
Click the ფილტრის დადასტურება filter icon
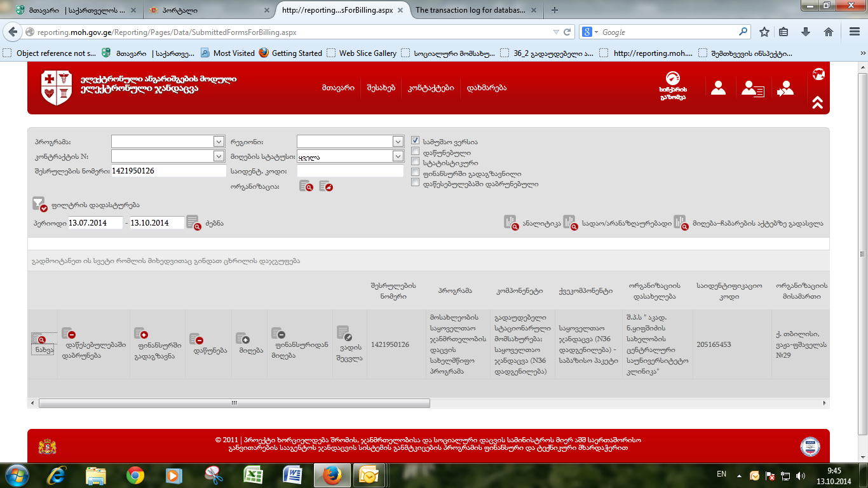39,204
